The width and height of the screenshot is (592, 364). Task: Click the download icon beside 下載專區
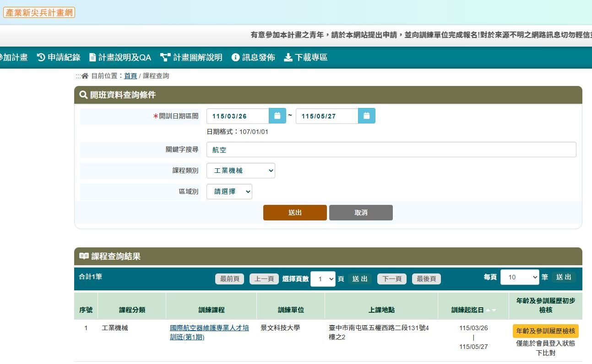(288, 57)
